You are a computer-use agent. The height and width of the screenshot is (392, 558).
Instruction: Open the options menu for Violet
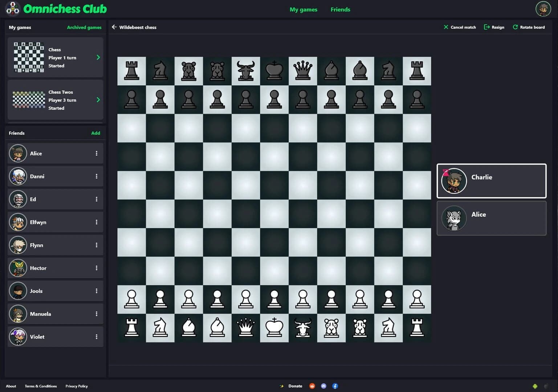[97, 336]
